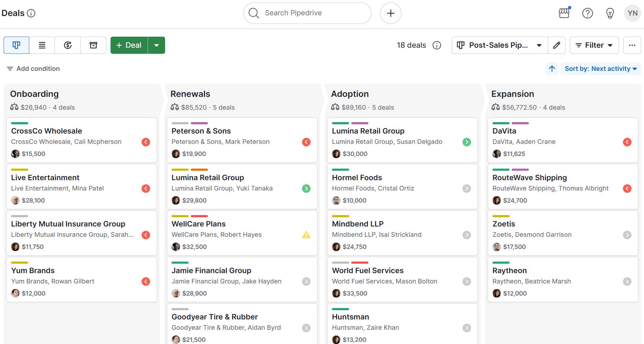Screen dimensions: 644x344
Task: Switch to forecast view
Action: [68, 45]
